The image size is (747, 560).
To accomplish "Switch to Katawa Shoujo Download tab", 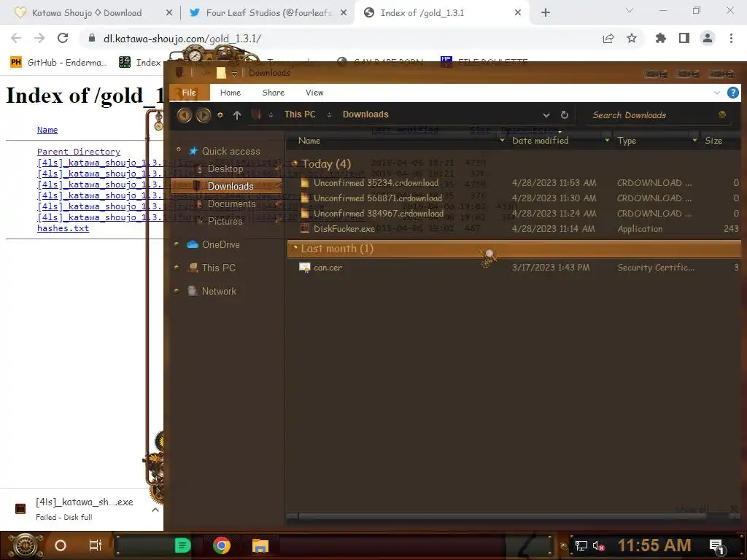I will (x=87, y=13).
